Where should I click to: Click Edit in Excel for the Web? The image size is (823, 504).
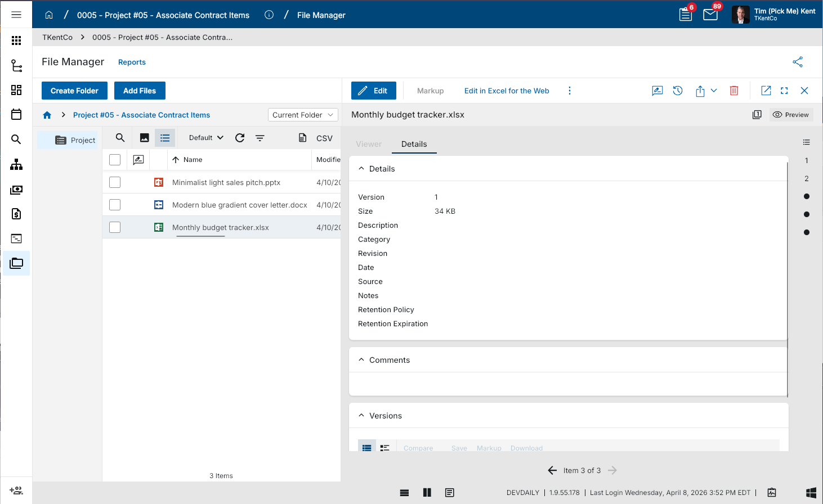[x=507, y=91]
